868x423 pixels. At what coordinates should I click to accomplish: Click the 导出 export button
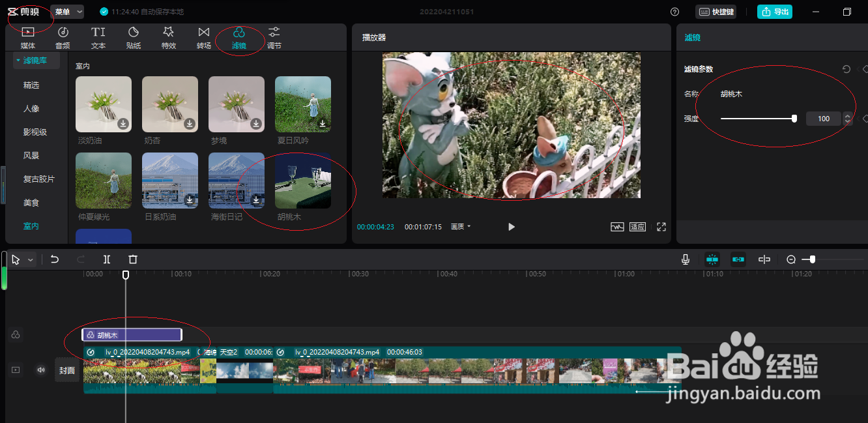pos(775,12)
